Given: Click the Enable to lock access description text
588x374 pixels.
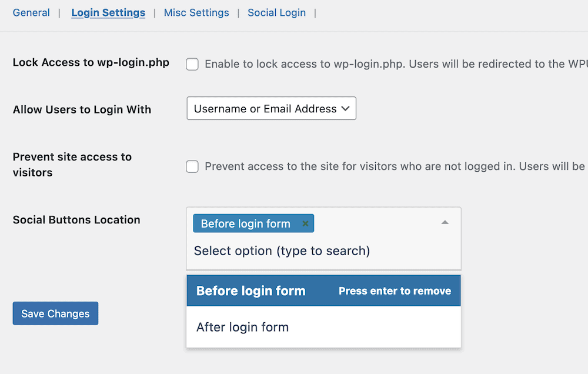Looking at the screenshot, I should pyautogui.click(x=396, y=64).
